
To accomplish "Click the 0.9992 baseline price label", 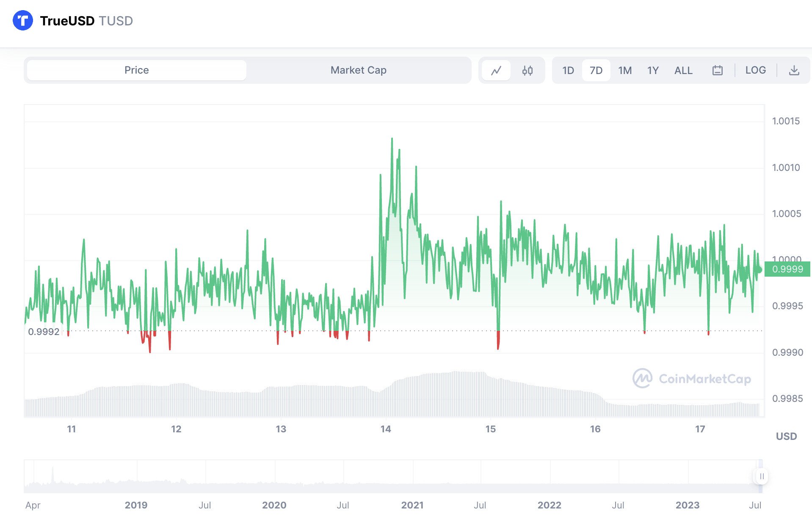I will pyautogui.click(x=44, y=332).
